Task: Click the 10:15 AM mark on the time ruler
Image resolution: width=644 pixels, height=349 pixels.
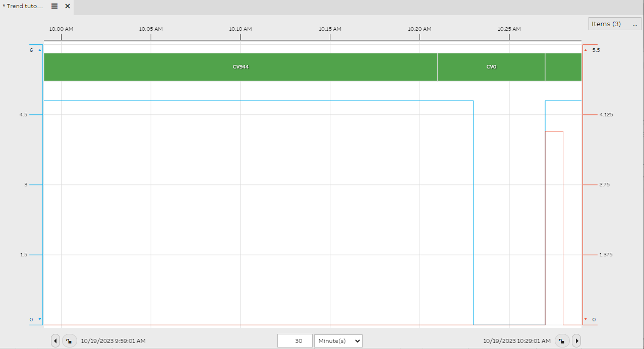Action: click(x=329, y=29)
